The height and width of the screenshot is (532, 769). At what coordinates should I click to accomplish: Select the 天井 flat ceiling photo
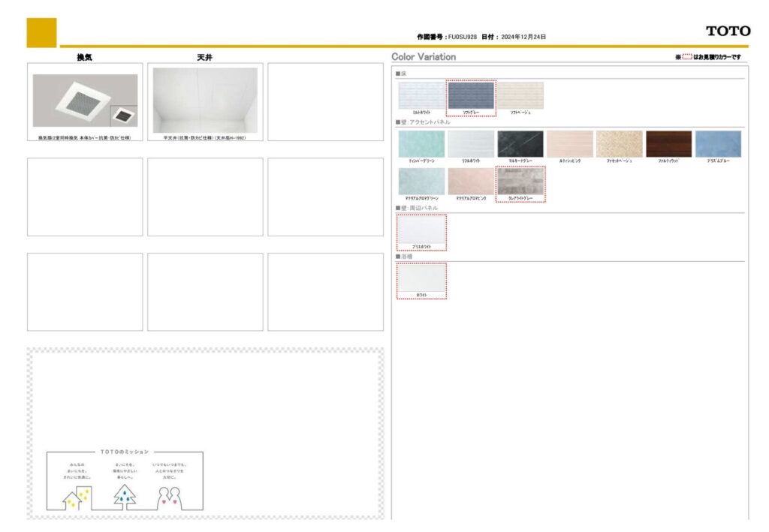pos(205,101)
